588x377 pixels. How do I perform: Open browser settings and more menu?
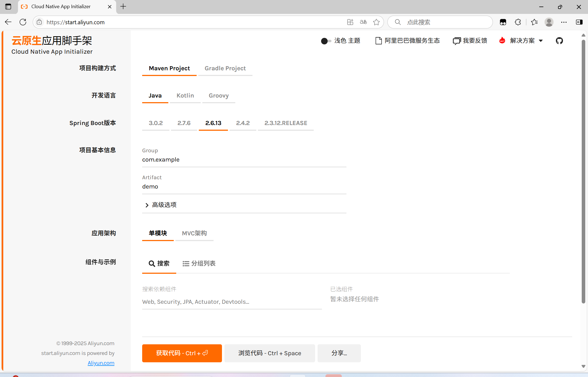tap(564, 22)
